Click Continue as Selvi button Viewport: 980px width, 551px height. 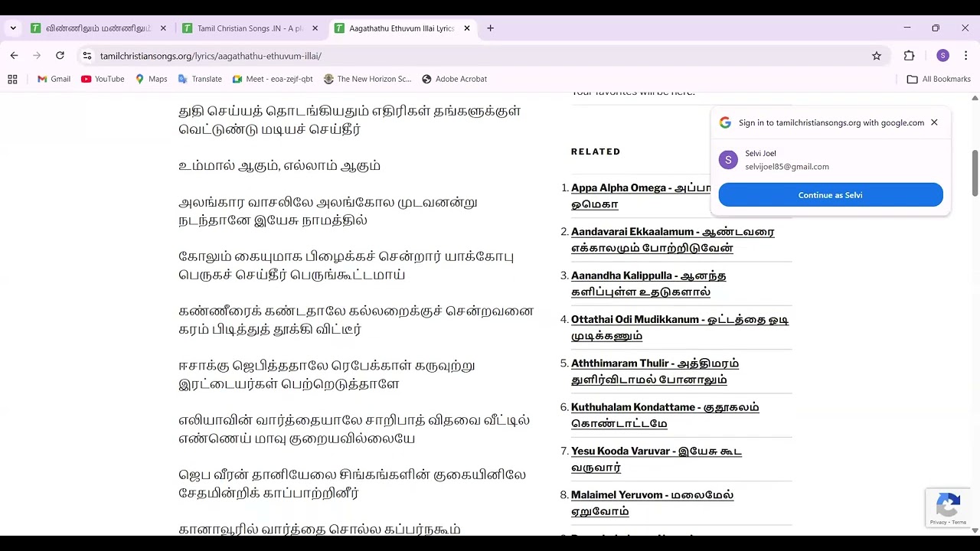point(831,195)
